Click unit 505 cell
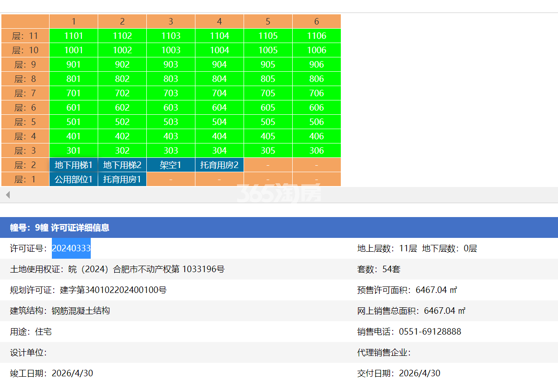This screenshot has height=392, width=558. [x=268, y=122]
